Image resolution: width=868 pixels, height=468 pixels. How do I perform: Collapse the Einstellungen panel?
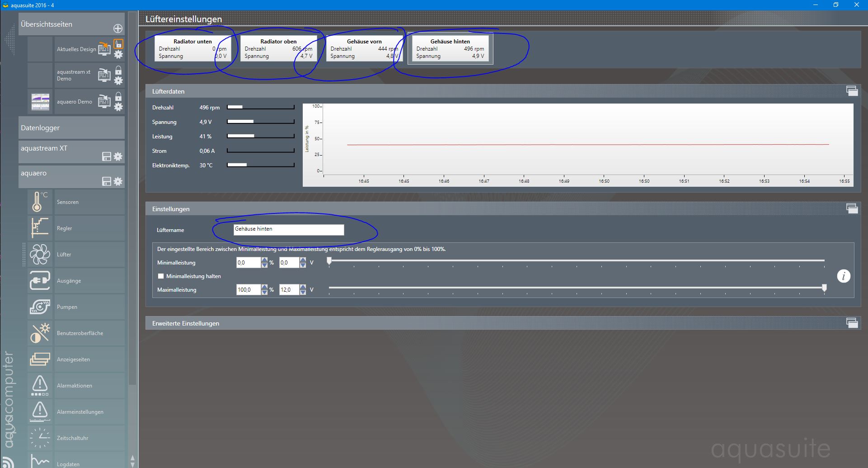pos(852,208)
